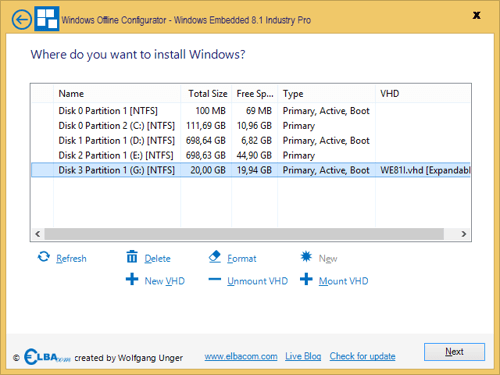Select Disk 0 Partition 1 [NTFS] row
500x375 pixels.
[251, 111]
